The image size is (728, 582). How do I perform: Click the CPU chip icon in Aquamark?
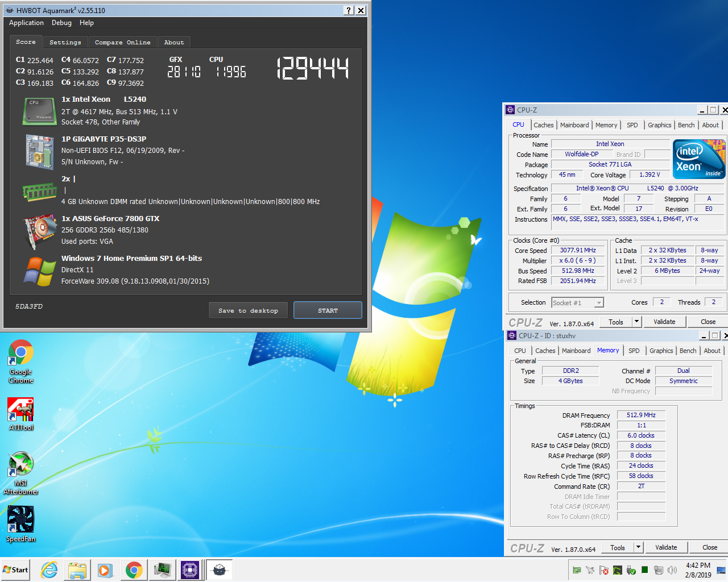coord(39,111)
